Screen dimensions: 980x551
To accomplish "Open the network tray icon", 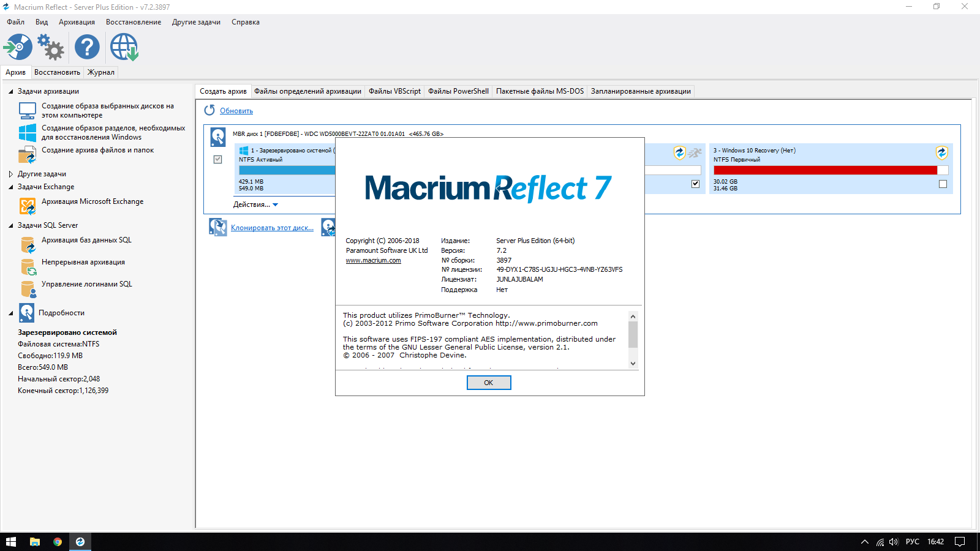I will (880, 542).
